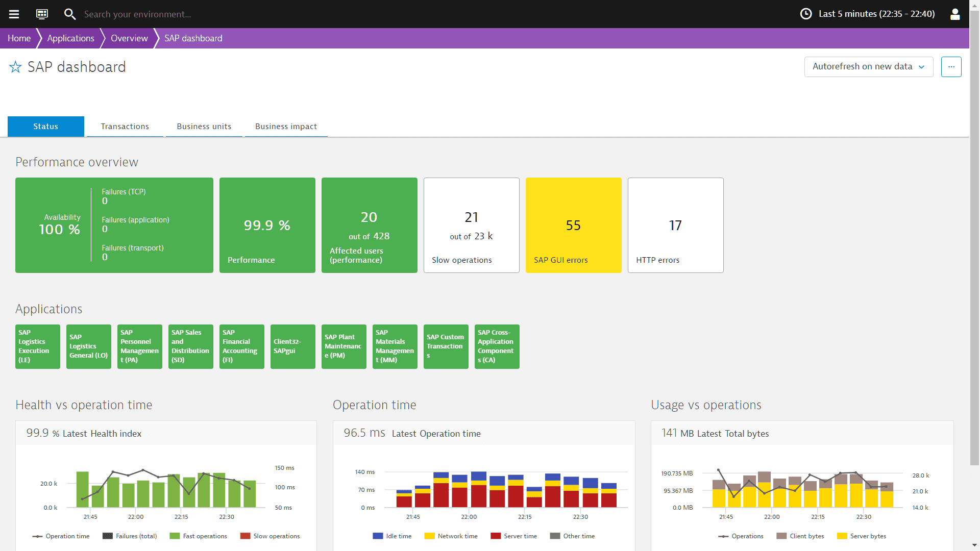Open the Slow operations tile
Image resolution: width=980 pixels, height=551 pixels.
pos(472,225)
